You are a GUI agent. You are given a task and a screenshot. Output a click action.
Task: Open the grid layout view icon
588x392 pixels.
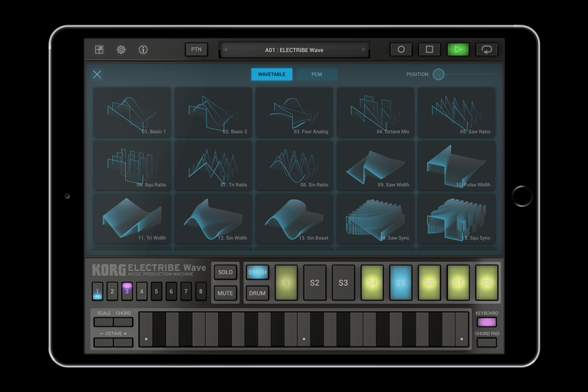click(x=99, y=49)
